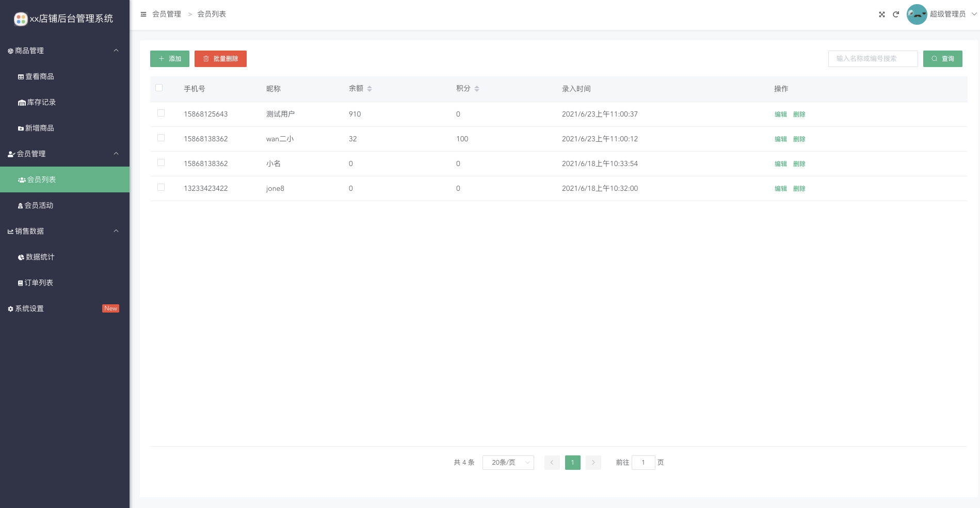
Task: Click 会员管理 in the breadcrumb
Action: [166, 14]
